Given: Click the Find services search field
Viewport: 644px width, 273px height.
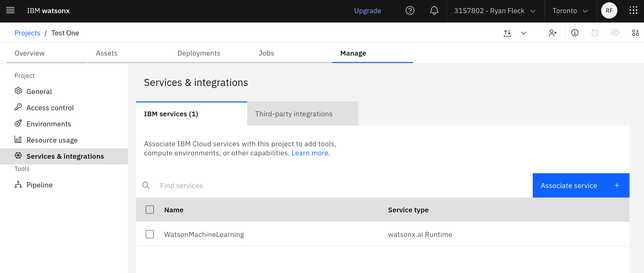Looking at the screenshot, I should 337,186.
